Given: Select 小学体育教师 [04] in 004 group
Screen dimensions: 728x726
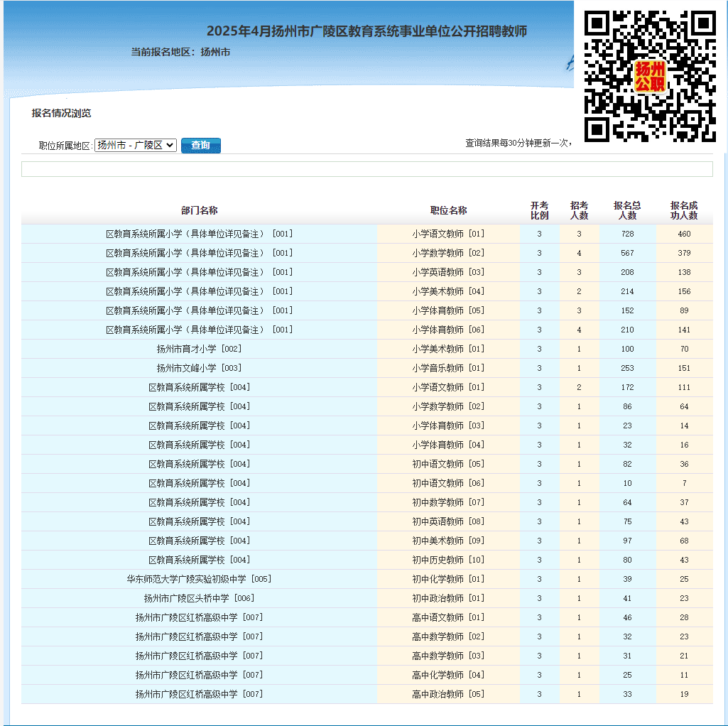Looking at the screenshot, I should point(448,445).
